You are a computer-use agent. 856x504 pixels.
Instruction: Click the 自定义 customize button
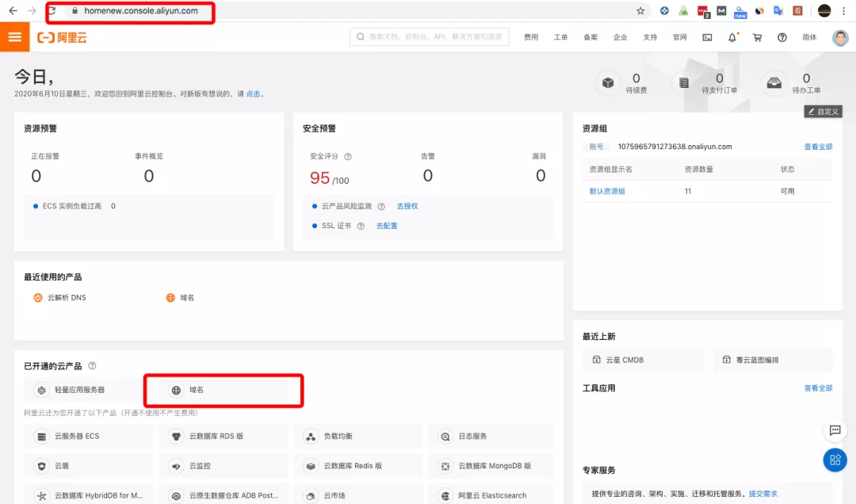coord(823,112)
